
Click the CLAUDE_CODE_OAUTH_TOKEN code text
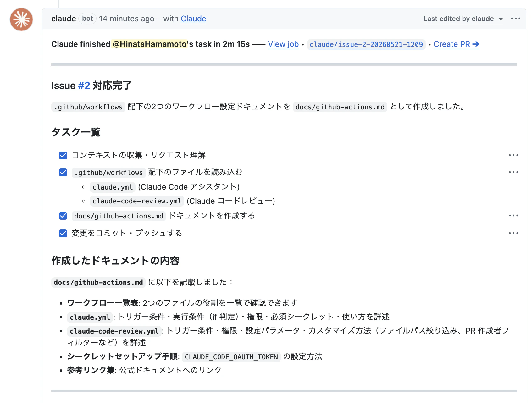click(231, 357)
